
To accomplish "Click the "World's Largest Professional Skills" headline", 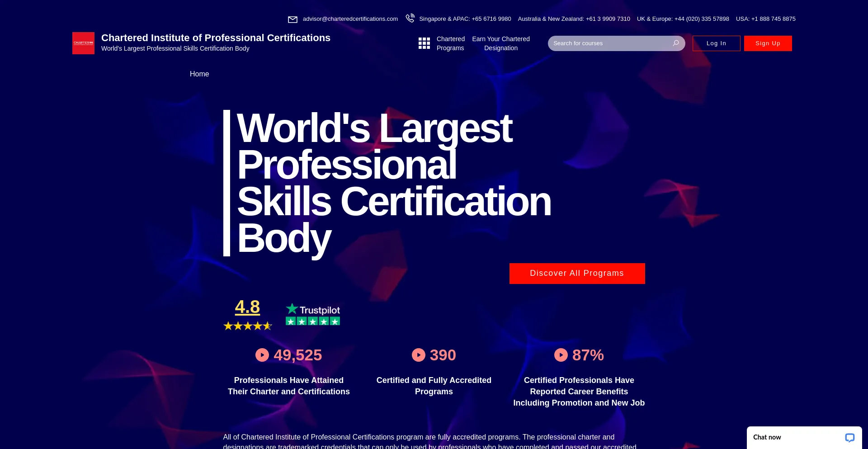I will (x=394, y=183).
